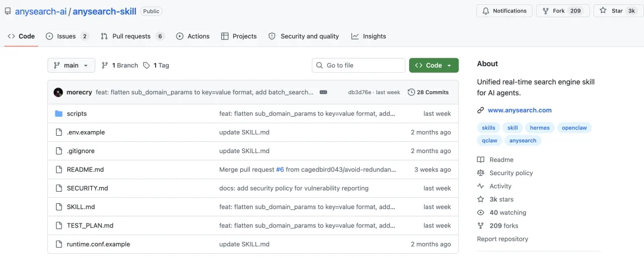Switch to the Pull requests tab
Viewport: 644px width, 258px height.
tap(132, 36)
